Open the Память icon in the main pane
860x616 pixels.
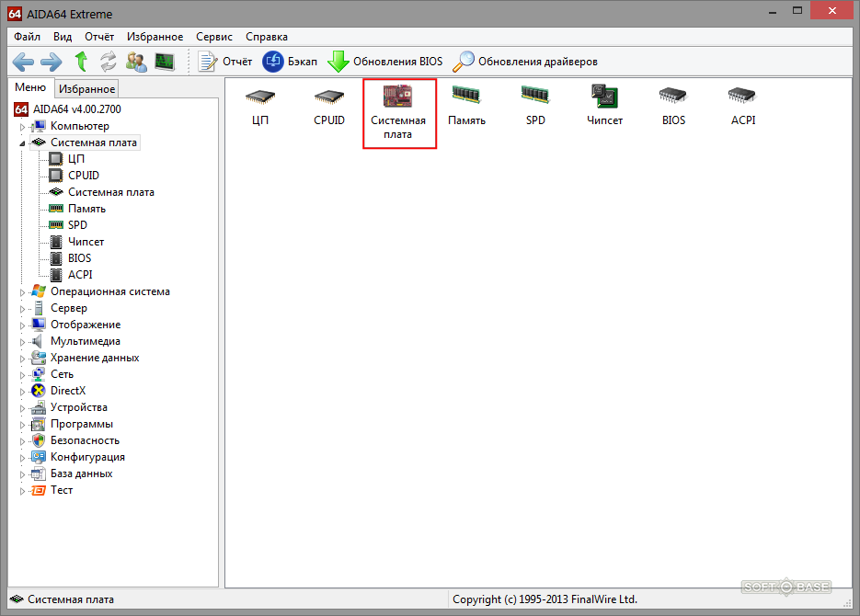pyautogui.click(x=466, y=107)
